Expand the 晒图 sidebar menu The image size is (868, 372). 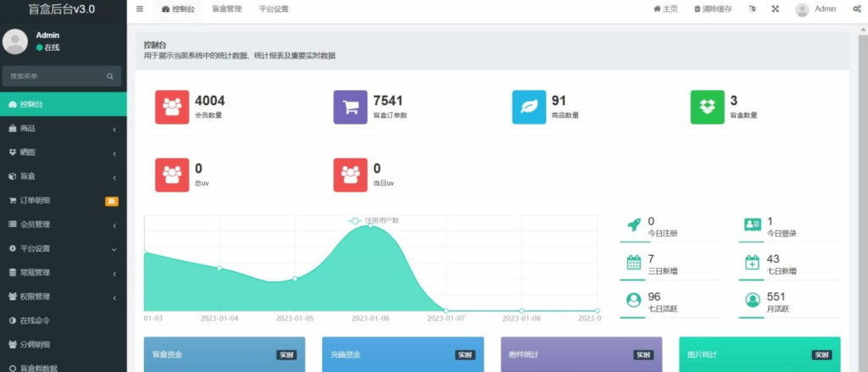click(63, 153)
